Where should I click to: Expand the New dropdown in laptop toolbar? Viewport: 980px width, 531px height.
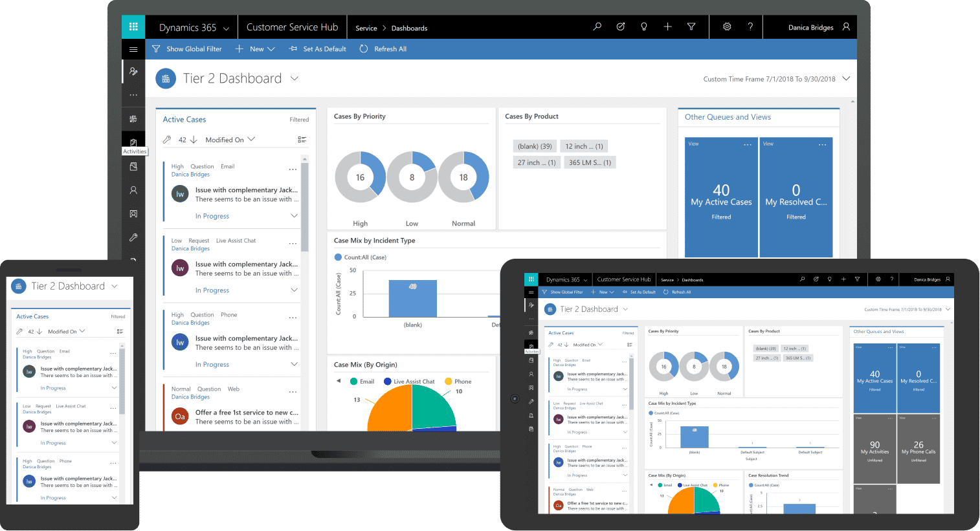(271, 49)
